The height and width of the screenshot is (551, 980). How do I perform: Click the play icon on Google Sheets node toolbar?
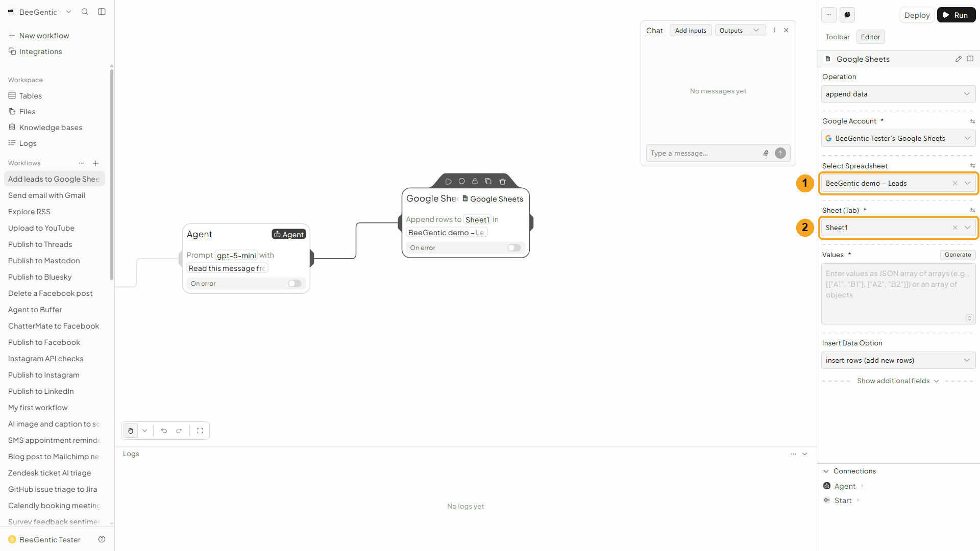pos(448,181)
